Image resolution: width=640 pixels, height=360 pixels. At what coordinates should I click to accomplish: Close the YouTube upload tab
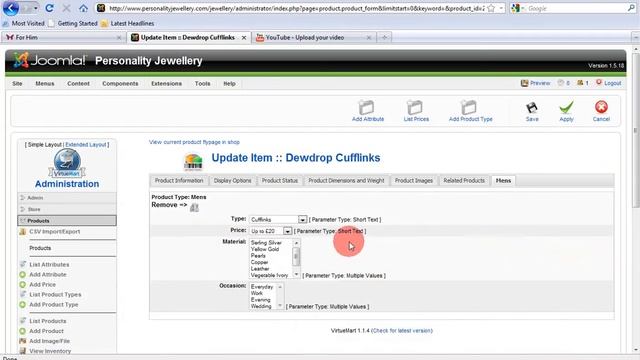pyautogui.click(x=369, y=38)
